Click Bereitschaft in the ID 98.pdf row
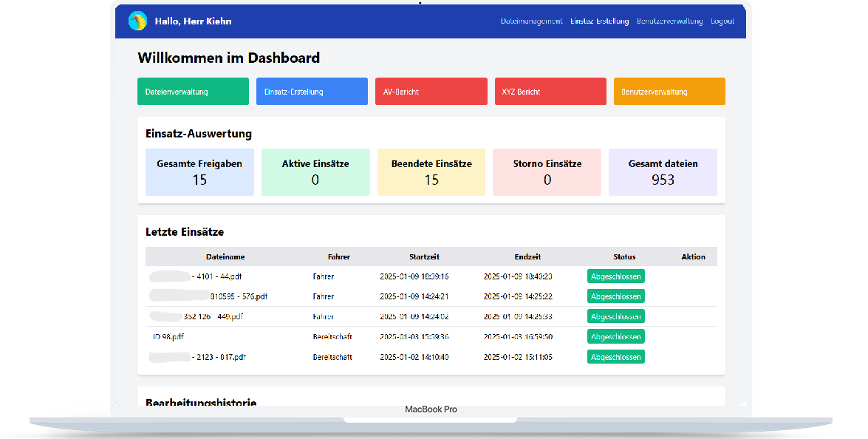 332,336
